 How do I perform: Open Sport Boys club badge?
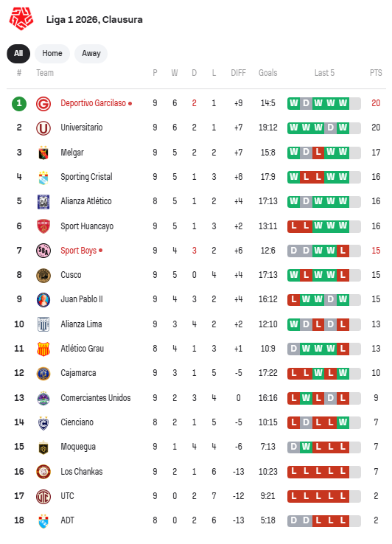43,251
